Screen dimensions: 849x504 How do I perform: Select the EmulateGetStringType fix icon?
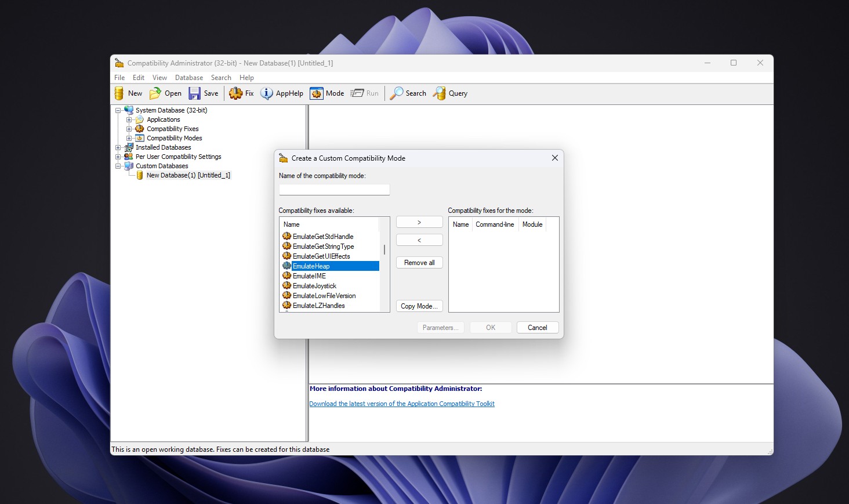(286, 246)
